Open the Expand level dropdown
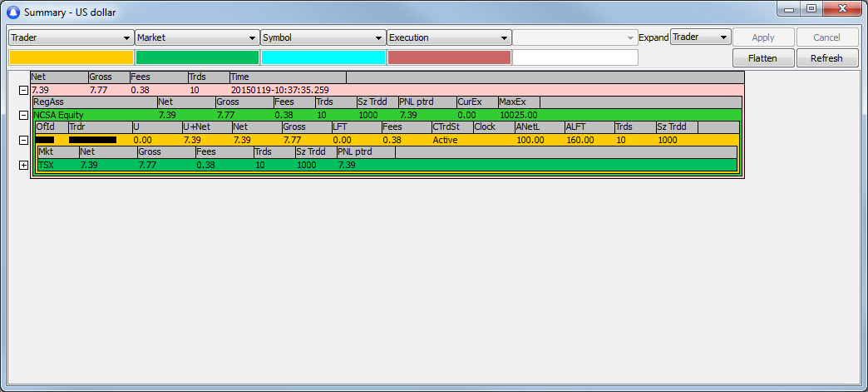 coord(700,37)
